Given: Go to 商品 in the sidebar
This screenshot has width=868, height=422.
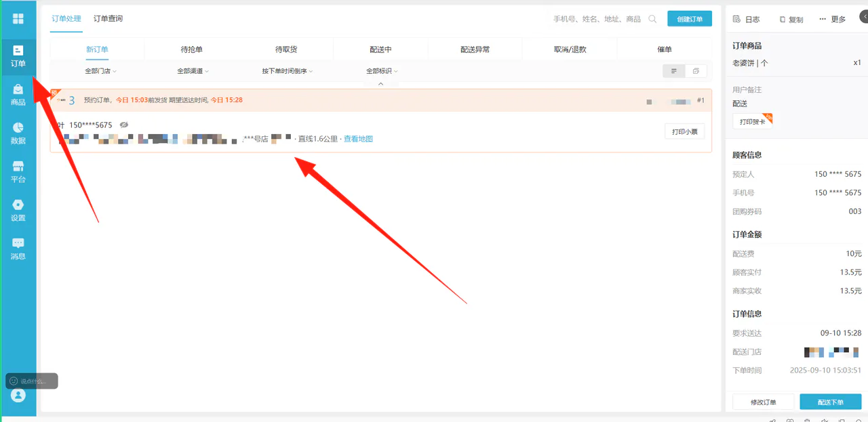Looking at the screenshot, I should click(x=18, y=95).
